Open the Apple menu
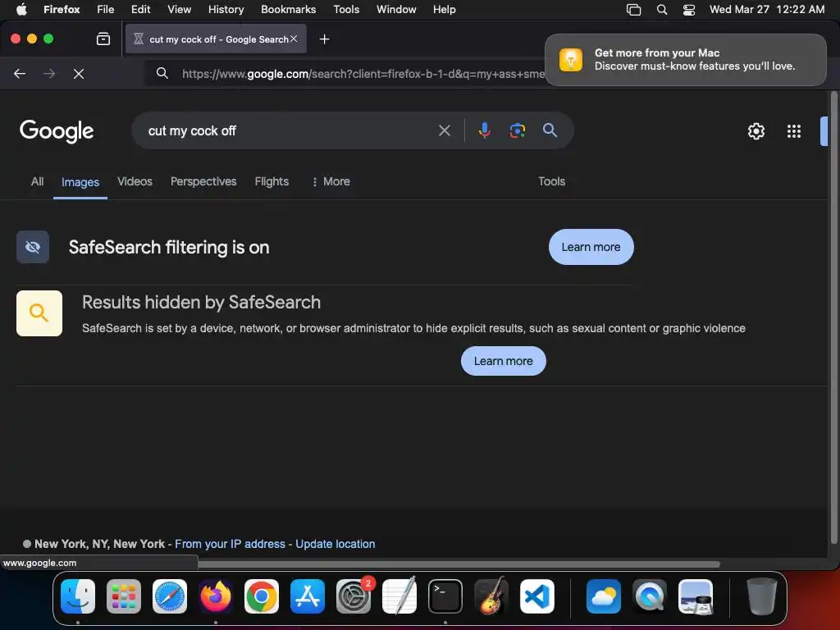The width and height of the screenshot is (840, 630). pos(21,10)
